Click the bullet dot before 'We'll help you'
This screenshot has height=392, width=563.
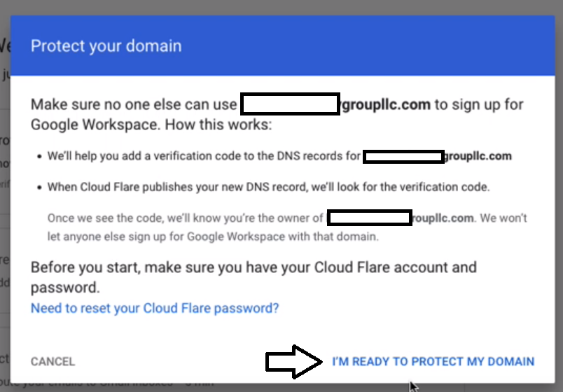(39, 157)
